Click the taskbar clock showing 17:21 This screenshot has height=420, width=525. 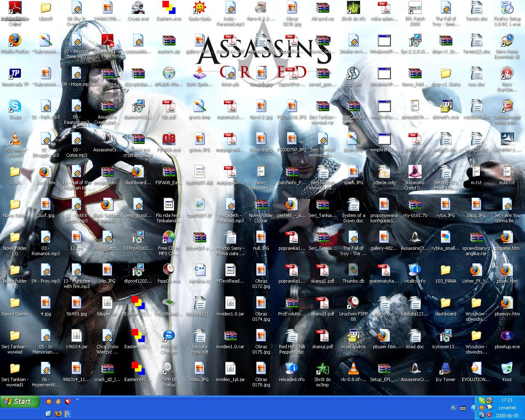(x=507, y=400)
